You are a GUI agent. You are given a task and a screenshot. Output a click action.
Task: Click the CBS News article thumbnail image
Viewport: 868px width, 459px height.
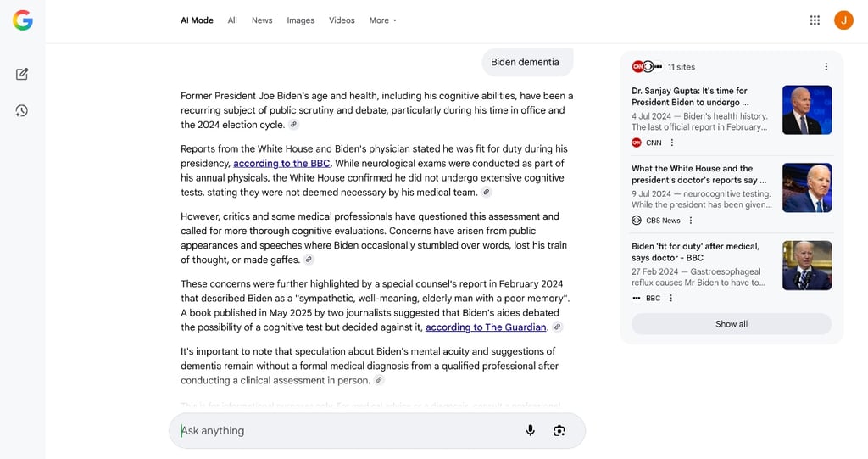(x=807, y=188)
